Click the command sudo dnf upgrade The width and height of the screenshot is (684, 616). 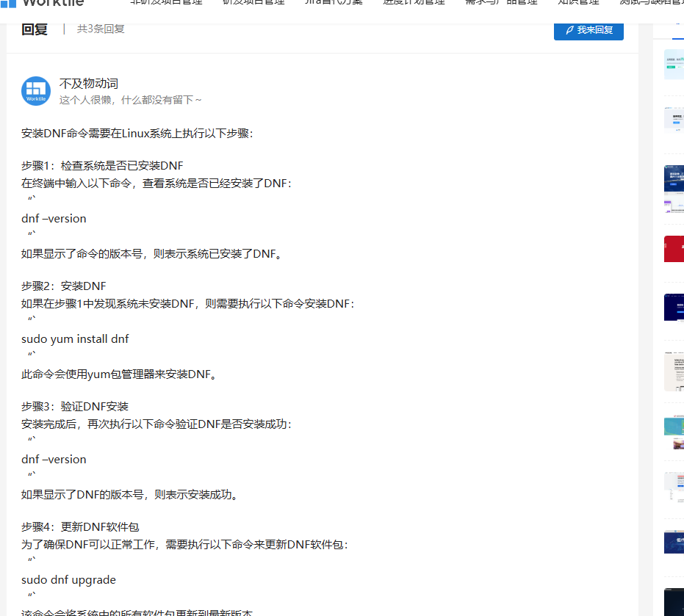pos(68,580)
